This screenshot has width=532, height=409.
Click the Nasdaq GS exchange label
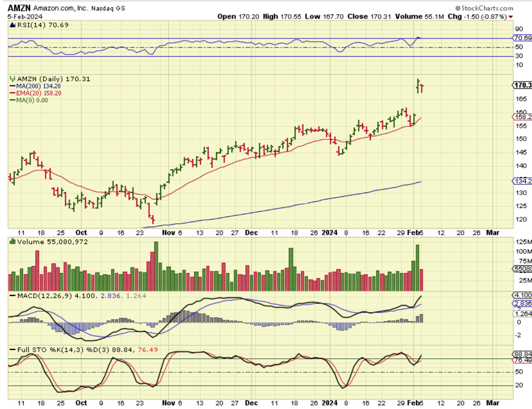pyautogui.click(x=108, y=9)
